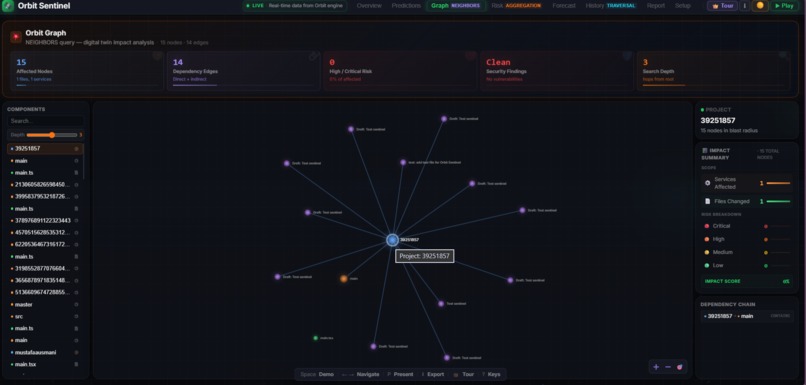Click the Critical risk breakdown row
806x385 pixels.
(747, 226)
